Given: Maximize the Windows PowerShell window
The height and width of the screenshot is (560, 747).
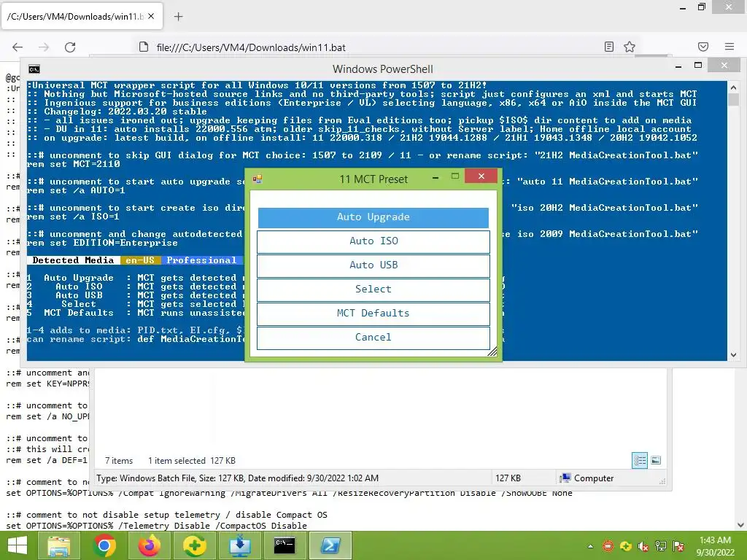Looking at the screenshot, I should pyautogui.click(x=698, y=65).
